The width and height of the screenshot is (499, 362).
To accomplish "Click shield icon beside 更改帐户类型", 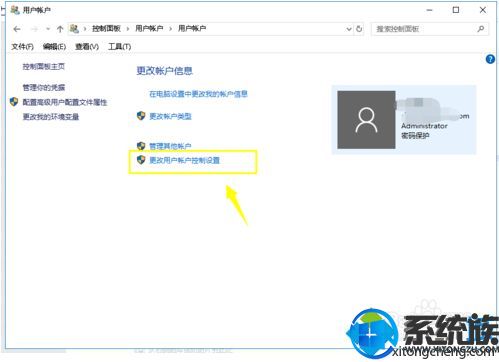I will tap(141, 116).
